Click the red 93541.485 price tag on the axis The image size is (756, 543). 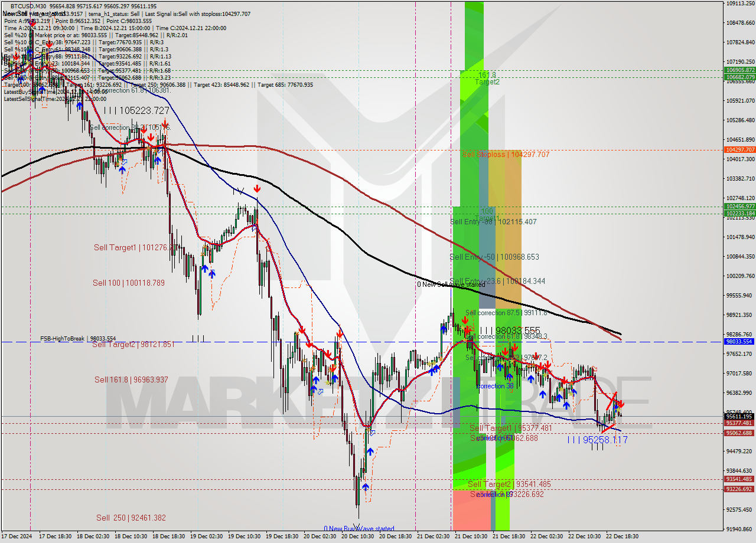(740, 479)
